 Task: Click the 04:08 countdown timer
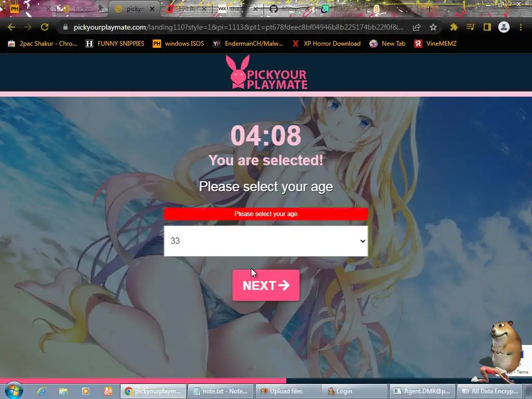(266, 136)
